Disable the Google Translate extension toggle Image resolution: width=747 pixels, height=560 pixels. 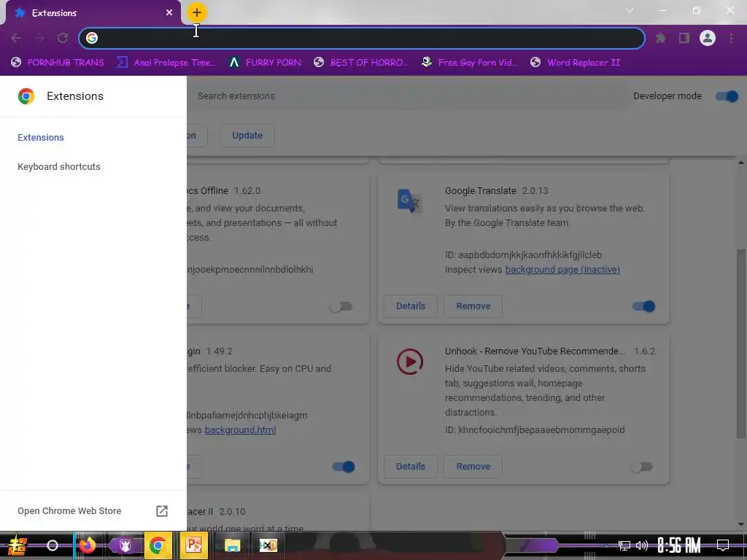click(643, 306)
